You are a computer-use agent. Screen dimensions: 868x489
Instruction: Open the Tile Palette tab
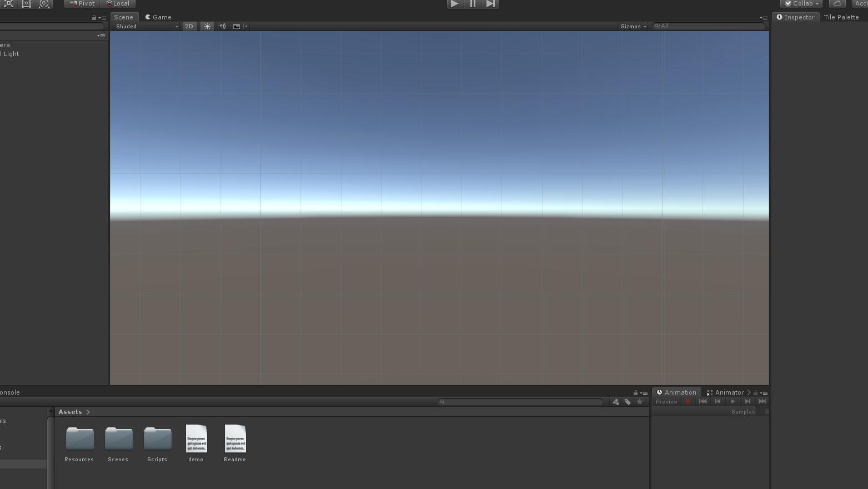pos(842,17)
